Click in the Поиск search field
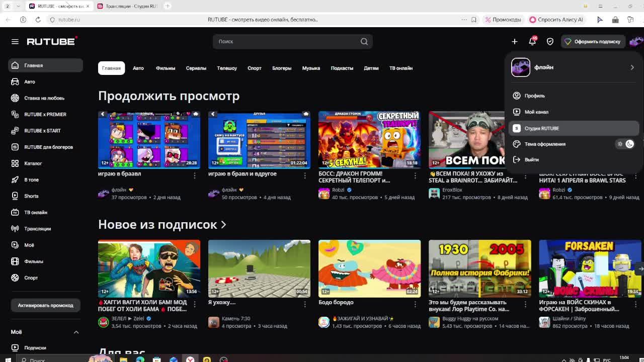 287,41
